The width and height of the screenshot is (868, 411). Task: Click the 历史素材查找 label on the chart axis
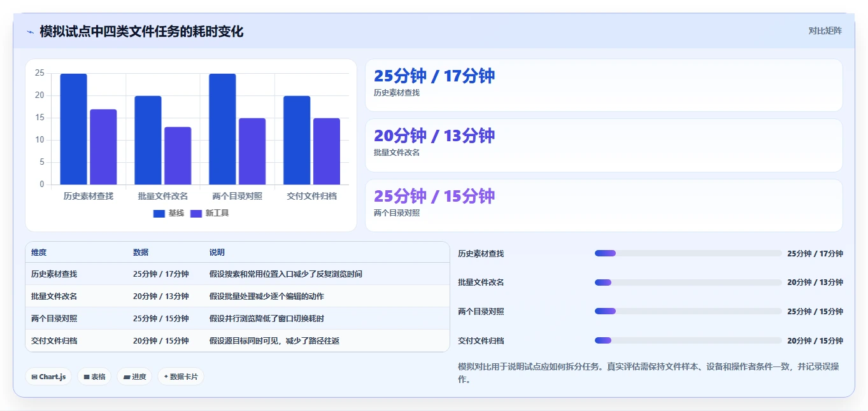[x=89, y=196]
